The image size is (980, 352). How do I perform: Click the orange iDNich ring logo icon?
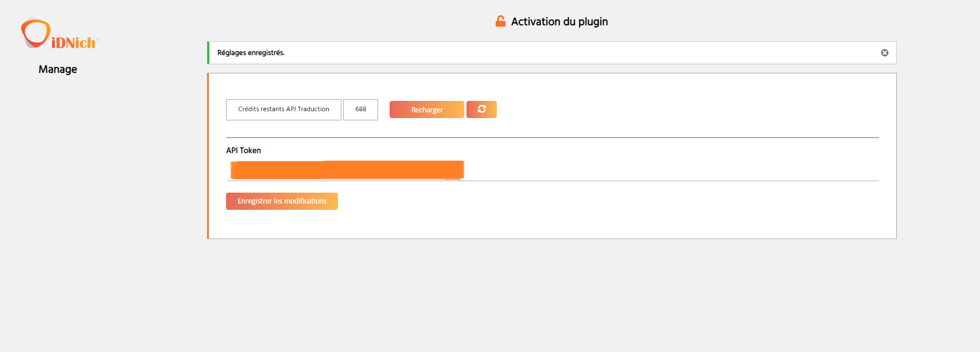point(36,33)
